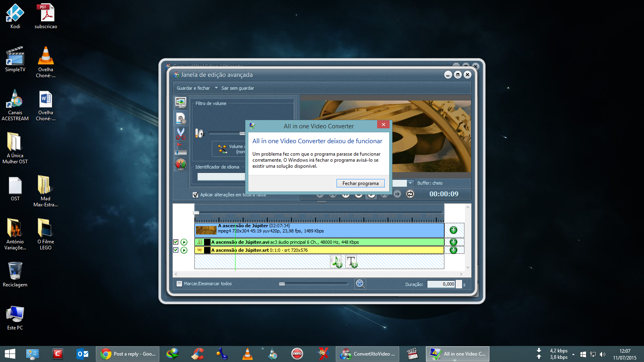Image resolution: width=644 pixels, height=362 pixels.
Task: Switch to ConvertXtoVideo taskbar item
Action: tap(368, 354)
